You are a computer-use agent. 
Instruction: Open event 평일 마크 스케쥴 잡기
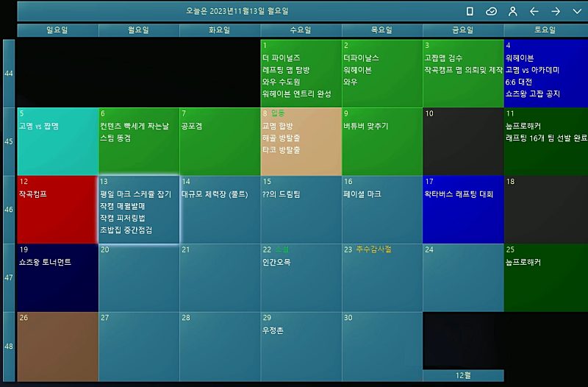pyautogui.click(x=135, y=194)
